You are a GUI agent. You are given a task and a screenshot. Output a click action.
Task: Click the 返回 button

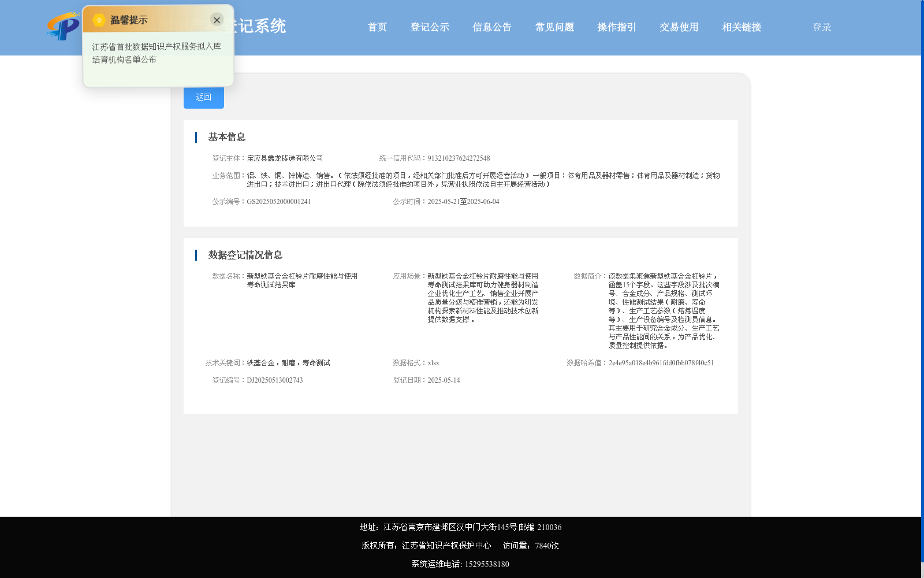point(203,97)
